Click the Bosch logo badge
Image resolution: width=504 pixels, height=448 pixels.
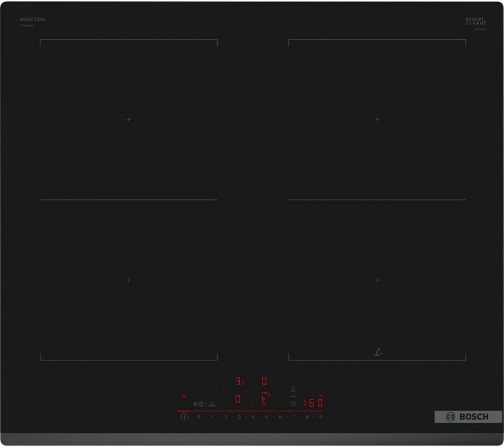click(468, 416)
